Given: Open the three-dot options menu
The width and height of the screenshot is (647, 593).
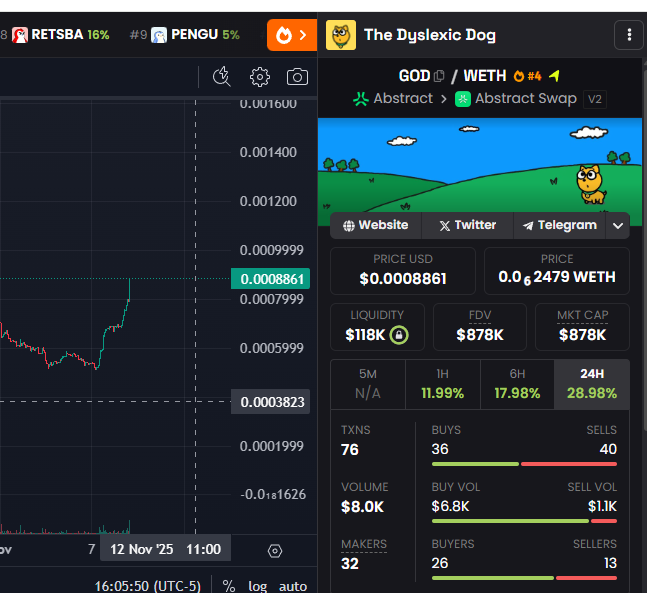Looking at the screenshot, I should pyautogui.click(x=629, y=35).
